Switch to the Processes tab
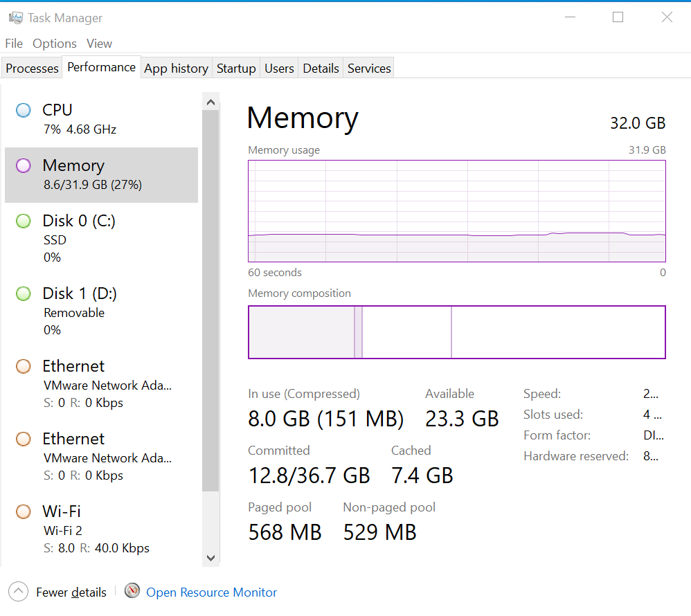Viewport: 691px width, 616px height. coord(31,68)
